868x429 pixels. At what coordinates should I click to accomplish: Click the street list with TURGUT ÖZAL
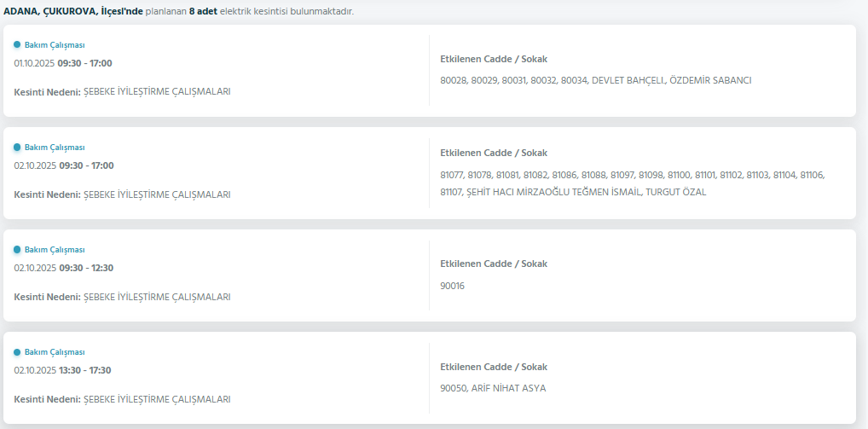[x=632, y=183]
